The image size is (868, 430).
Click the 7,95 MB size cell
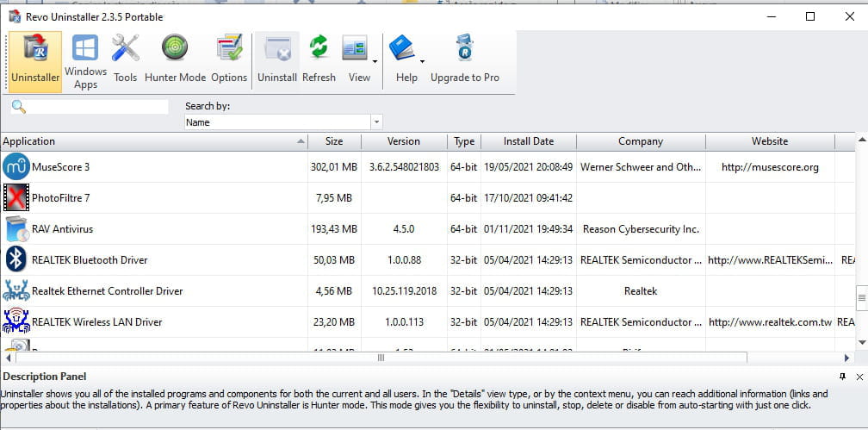pyautogui.click(x=332, y=198)
